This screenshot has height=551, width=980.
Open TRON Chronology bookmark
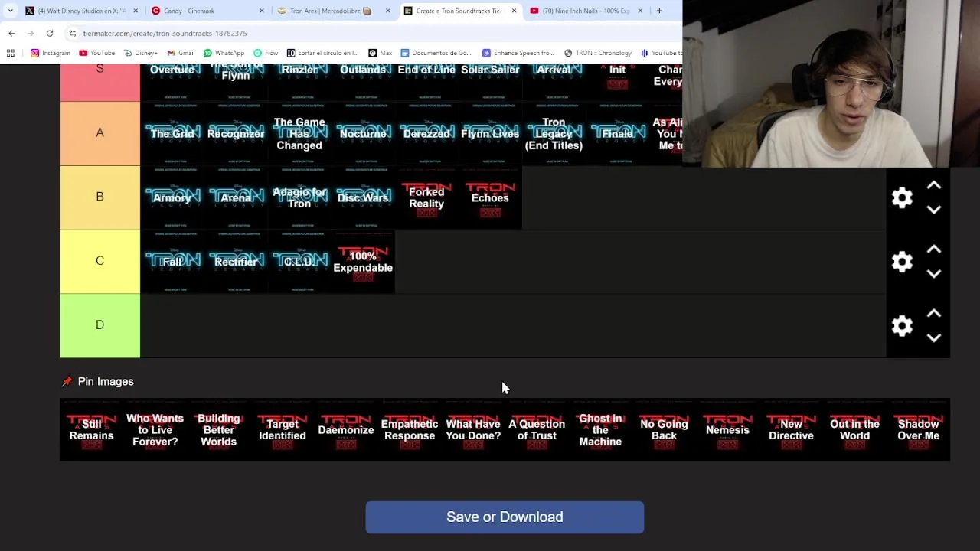coord(597,53)
